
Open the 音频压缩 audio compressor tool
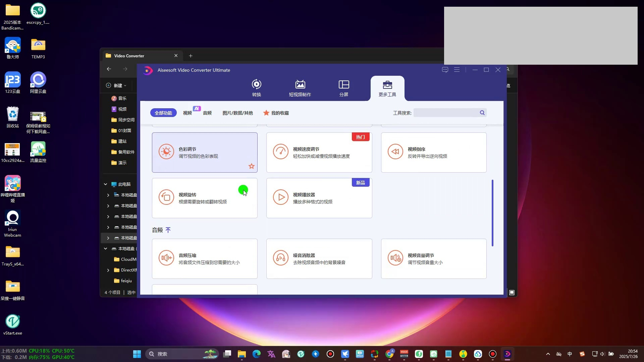coord(204,259)
